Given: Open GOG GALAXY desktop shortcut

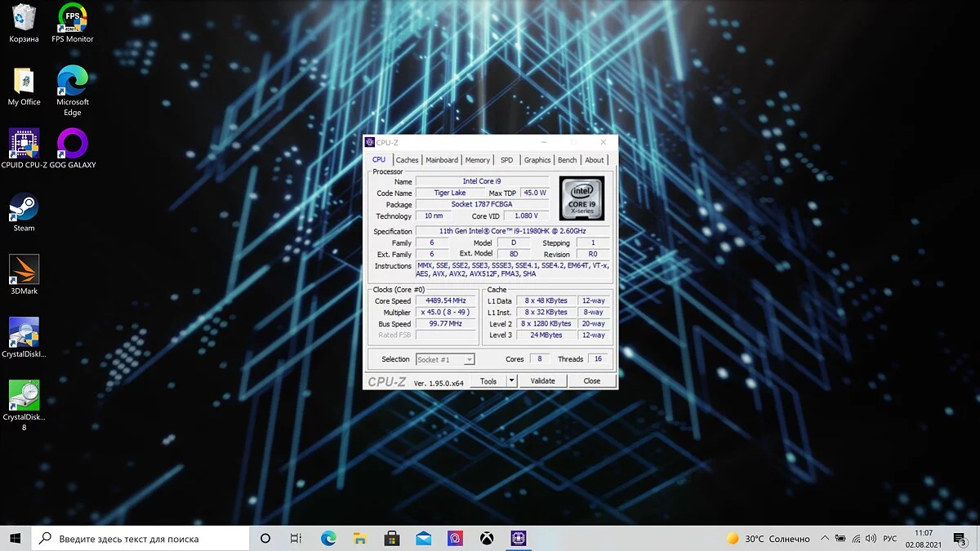Looking at the screenshot, I should click(x=73, y=145).
